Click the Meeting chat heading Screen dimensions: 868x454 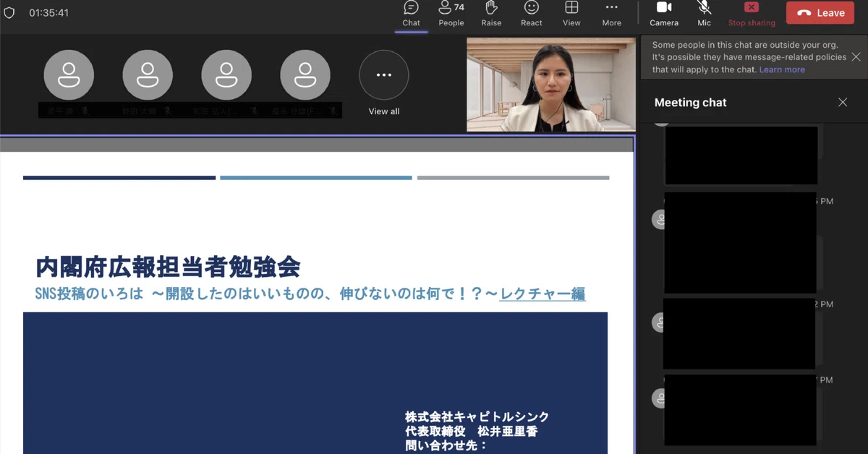691,103
